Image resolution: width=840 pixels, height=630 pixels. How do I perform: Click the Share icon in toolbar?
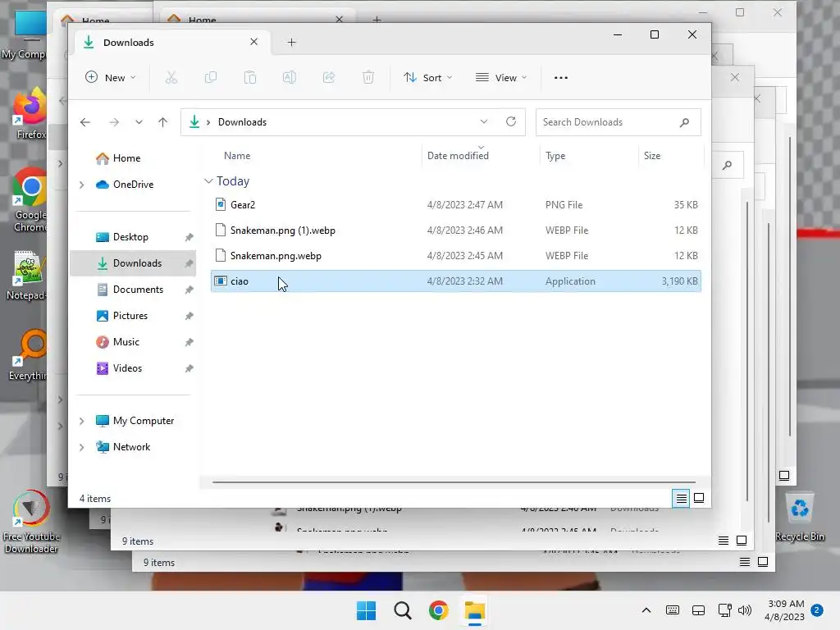click(329, 78)
